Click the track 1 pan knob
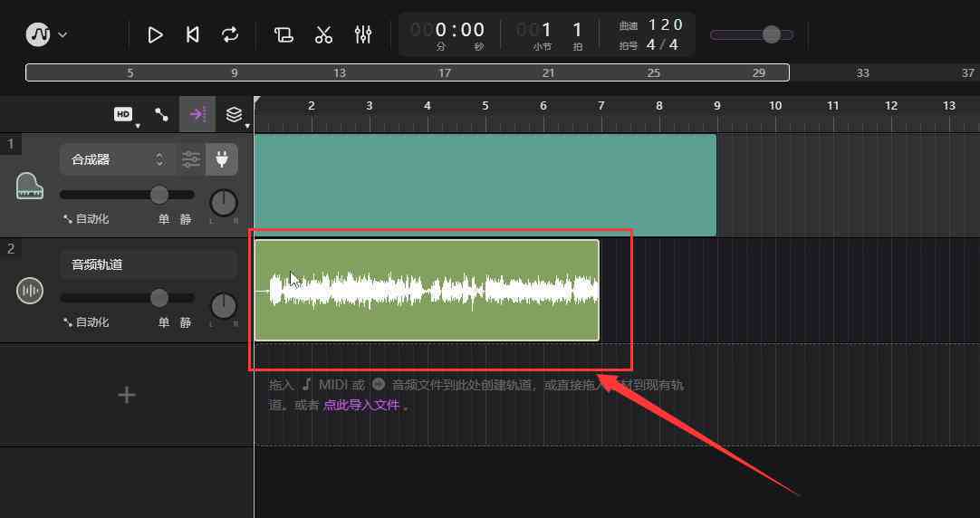The height and width of the screenshot is (518, 980). pos(223,203)
